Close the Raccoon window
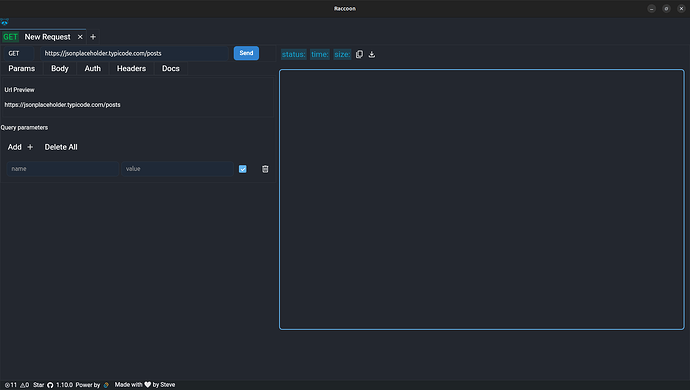The image size is (690, 390). point(681,8)
